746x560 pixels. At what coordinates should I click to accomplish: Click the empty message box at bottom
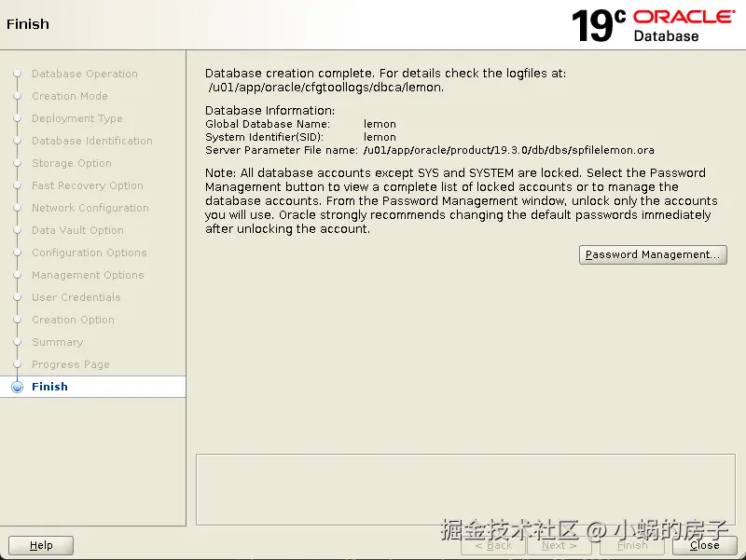(x=465, y=489)
